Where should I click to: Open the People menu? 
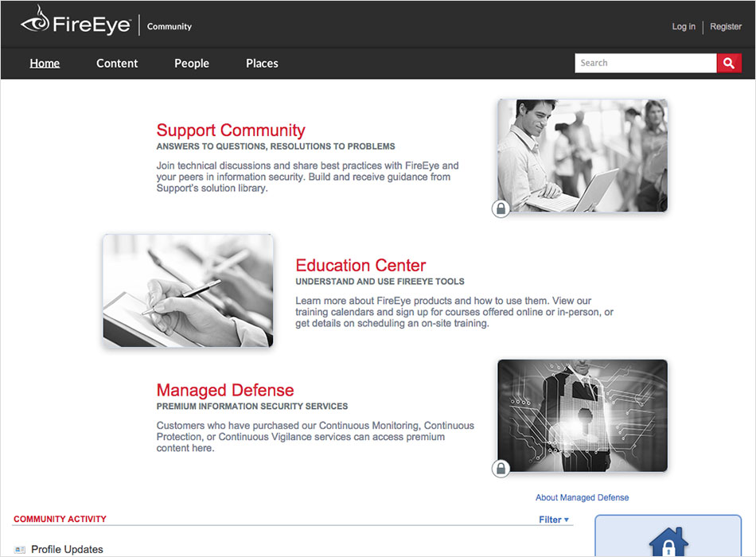[x=192, y=63]
